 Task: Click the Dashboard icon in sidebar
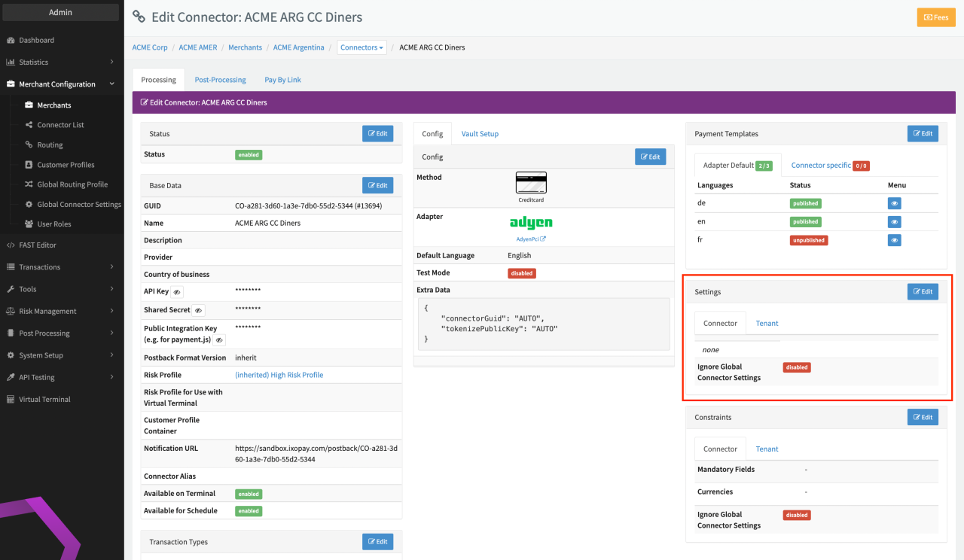11,40
